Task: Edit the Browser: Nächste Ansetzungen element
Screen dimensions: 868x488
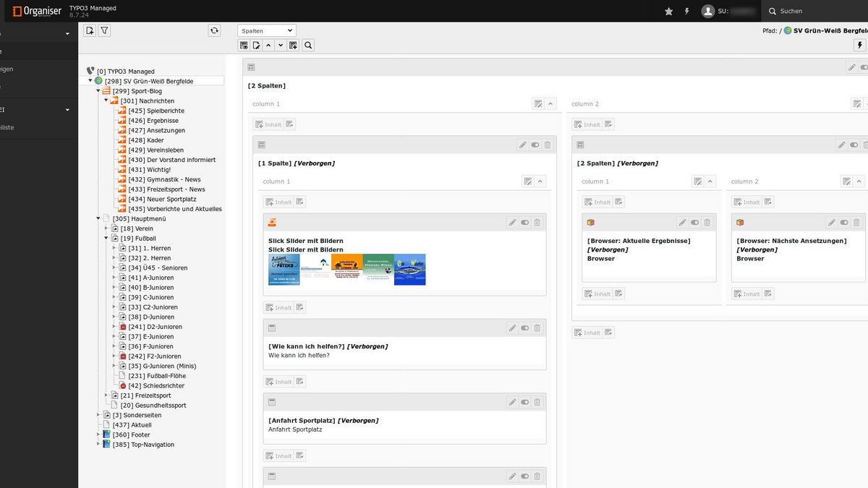Action: point(832,223)
